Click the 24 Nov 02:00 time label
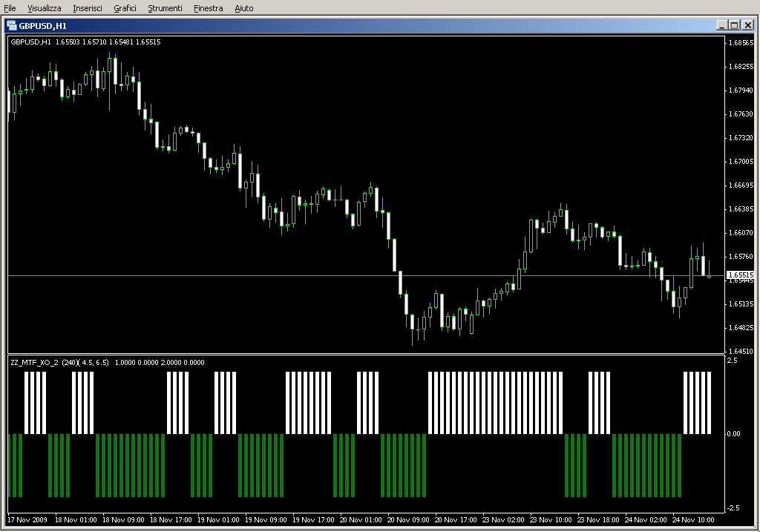 tap(646, 520)
